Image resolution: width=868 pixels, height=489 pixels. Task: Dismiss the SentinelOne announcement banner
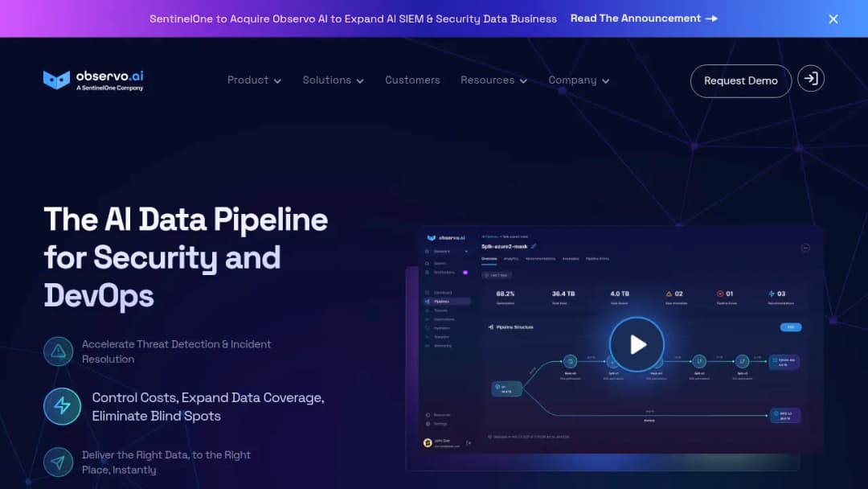[833, 18]
